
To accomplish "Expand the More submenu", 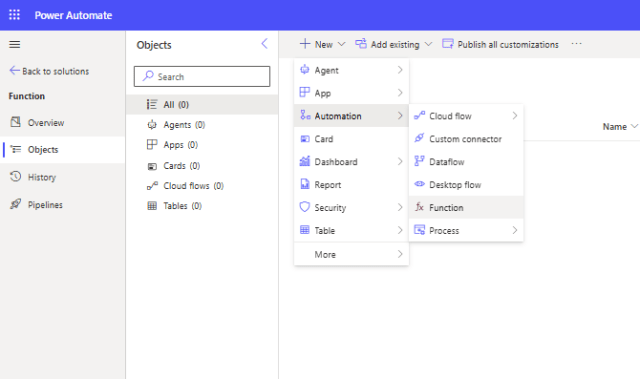I will click(x=351, y=254).
